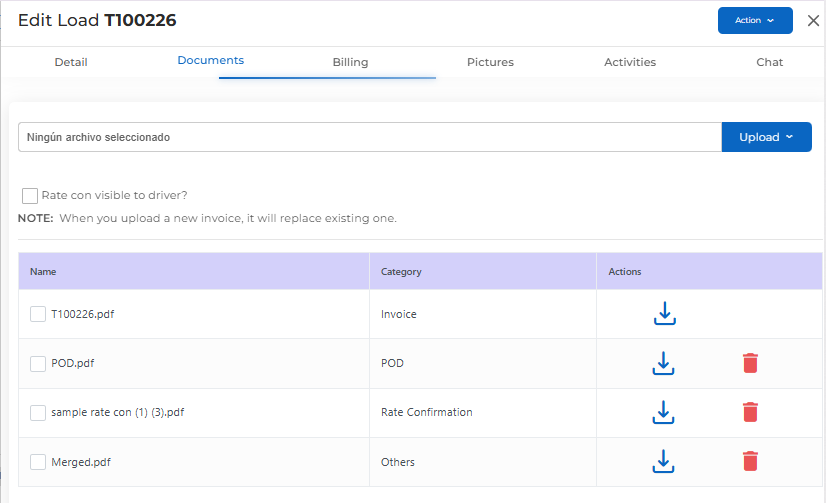This screenshot has height=503, width=826.
Task: Open the Chat tab
Action: coord(769,62)
